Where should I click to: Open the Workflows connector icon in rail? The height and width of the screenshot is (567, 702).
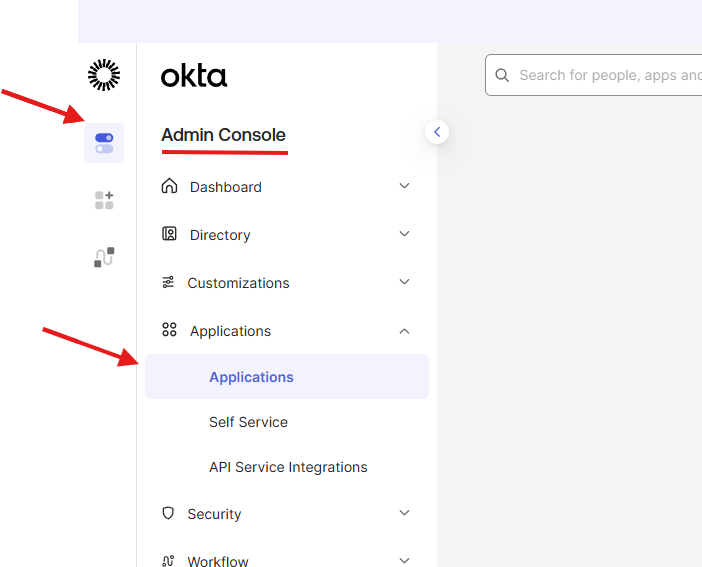[104, 257]
